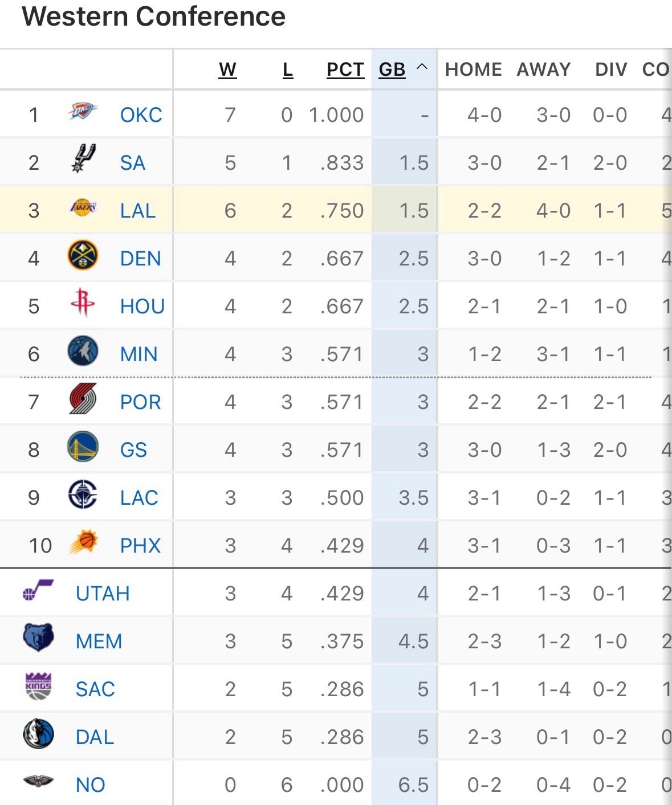Open the LAC team link

coord(139,498)
